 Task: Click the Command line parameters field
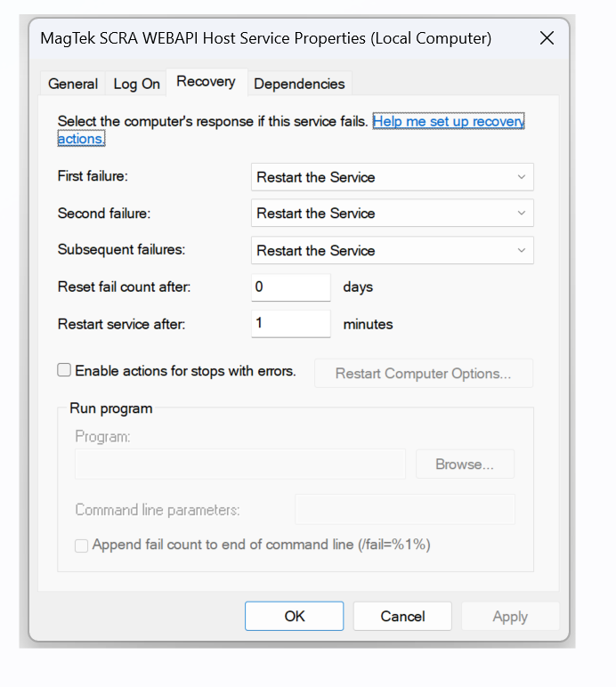[x=404, y=510]
